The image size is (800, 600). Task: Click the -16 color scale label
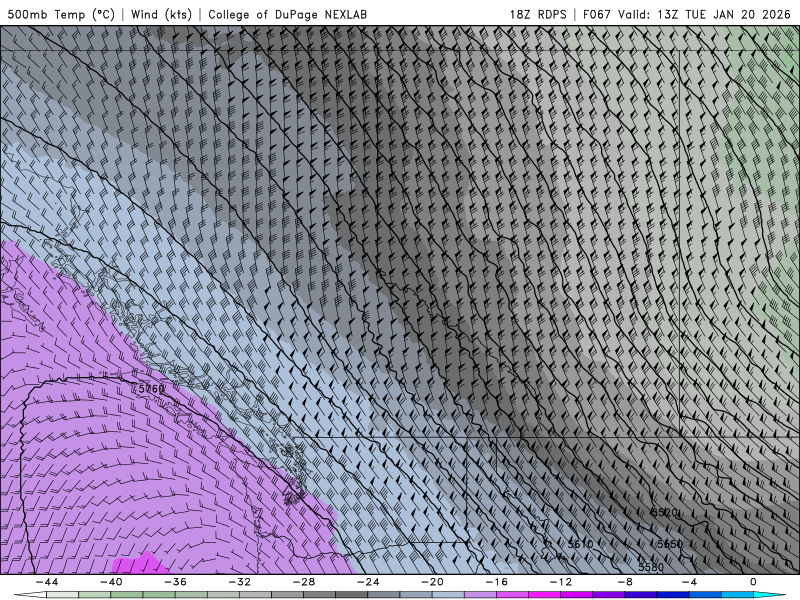(496, 582)
